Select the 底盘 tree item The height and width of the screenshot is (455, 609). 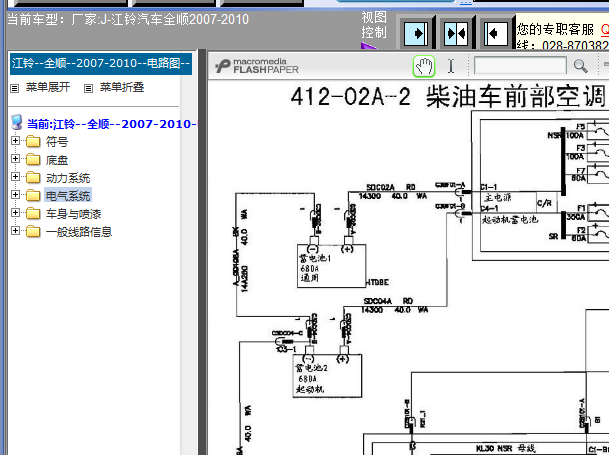57,160
